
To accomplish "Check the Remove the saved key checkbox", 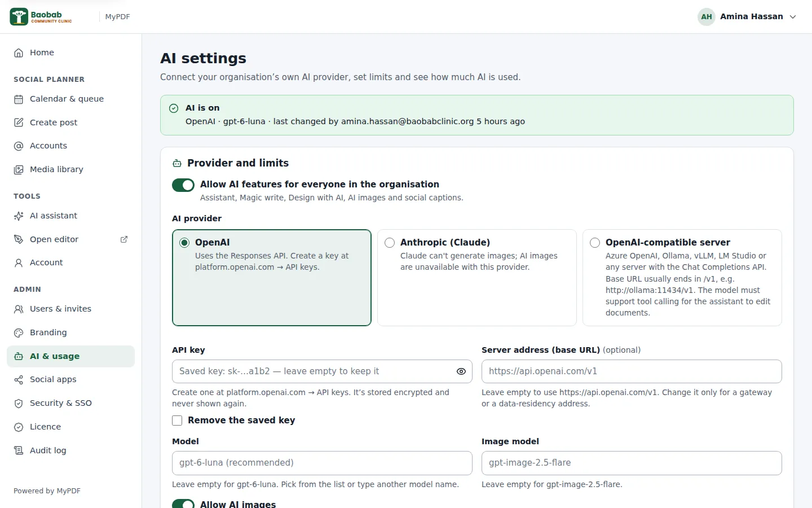I will tap(177, 421).
